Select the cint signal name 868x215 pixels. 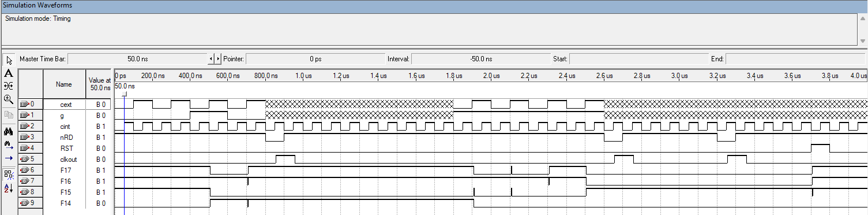[x=65, y=126]
